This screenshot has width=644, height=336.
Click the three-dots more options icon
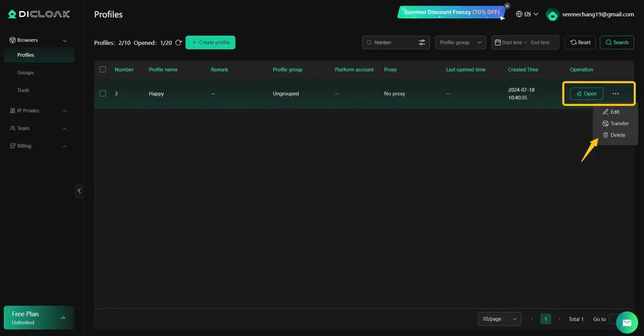(615, 94)
